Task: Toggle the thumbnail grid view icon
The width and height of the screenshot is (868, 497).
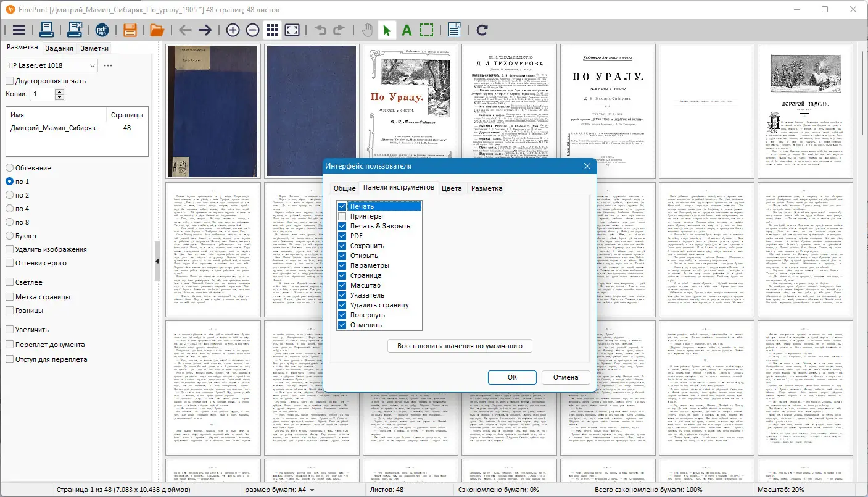Action: (272, 30)
